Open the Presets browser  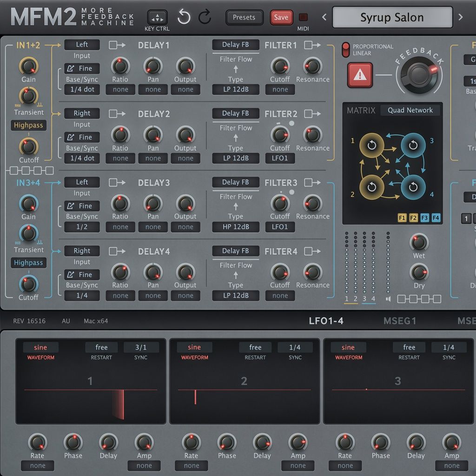[244, 17]
